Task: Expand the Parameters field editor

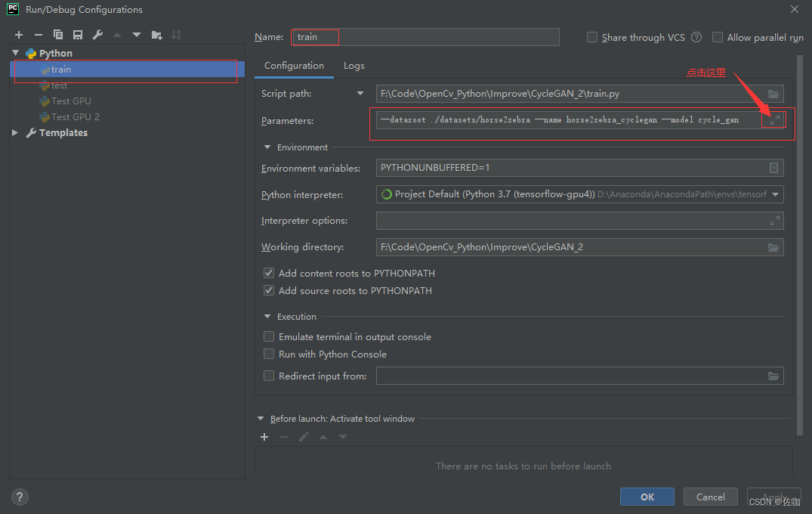Action: (774, 120)
